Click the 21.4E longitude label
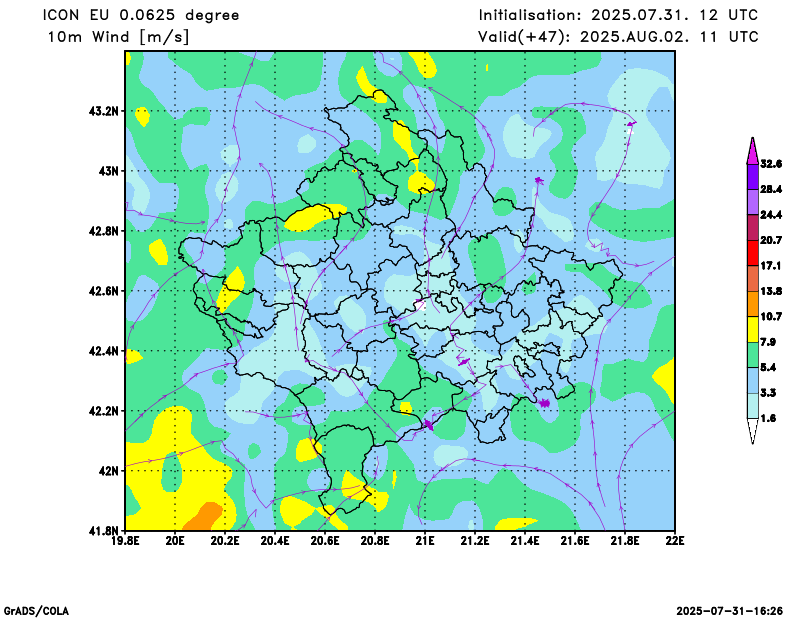Viewport: 800px width, 618px height. pyautogui.click(x=525, y=541)
